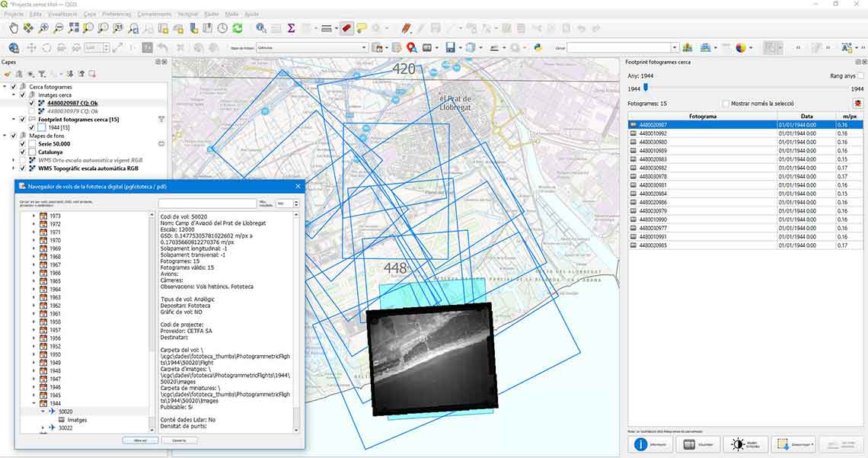Screen dimensions: 868x458
Task: Toggle visibility of Imatges cerca group
Action: [23, 95]
